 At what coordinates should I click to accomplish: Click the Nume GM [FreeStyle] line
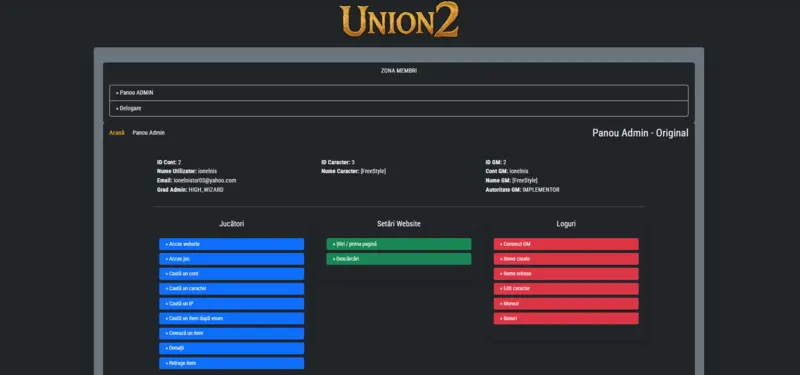(x=512, y=181)
